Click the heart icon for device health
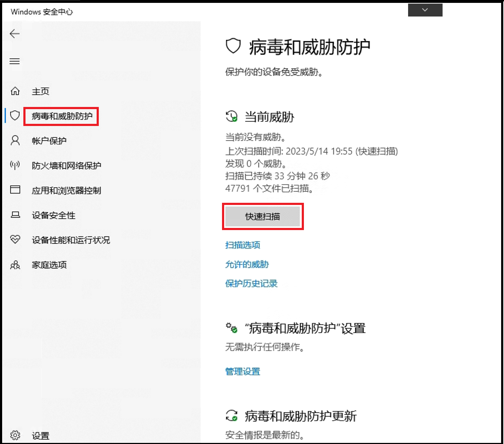Viewport: 504px width, 444px height. coord(15,239)
